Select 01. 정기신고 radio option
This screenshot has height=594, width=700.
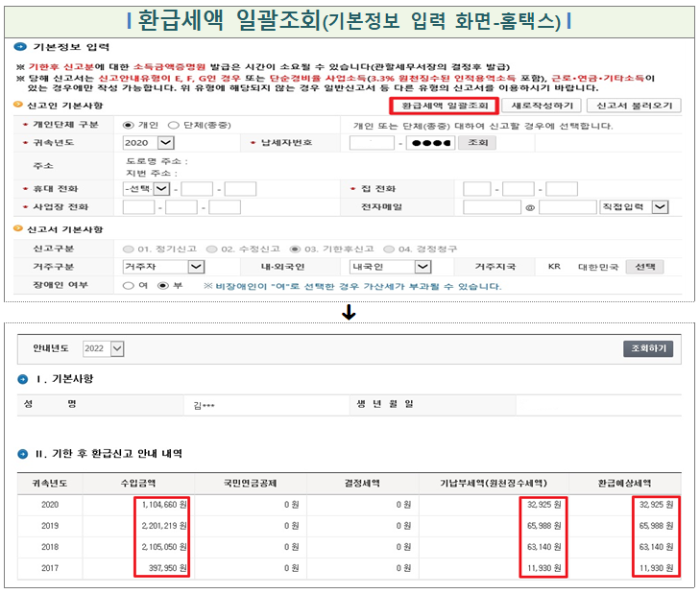coord(128,249)
